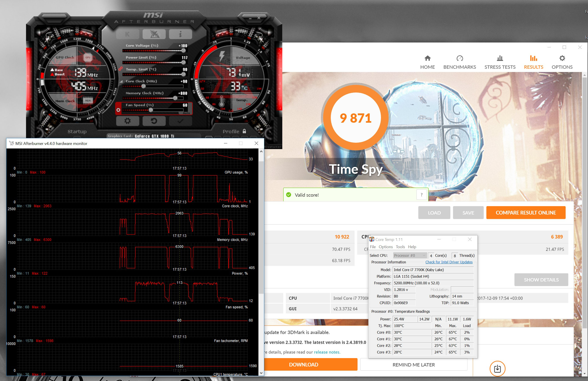Open Core Temp Tools menu
This screenshot has height=381, width=588.
click(x=400, y=247)
